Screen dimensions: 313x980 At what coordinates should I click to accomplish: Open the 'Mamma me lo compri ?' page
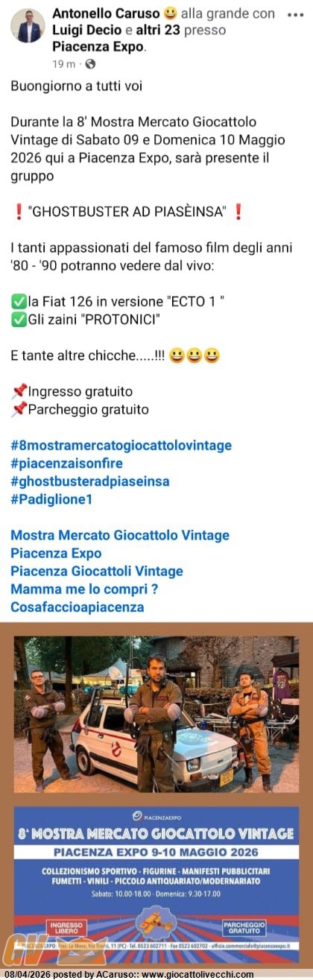click(84, 589)
